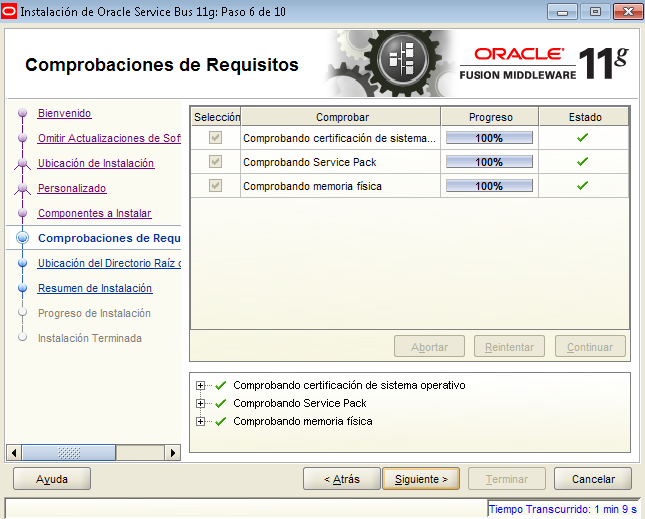Select Comprobaciones de Requisitos current step
This screenshot has width=645, height=519.
click(x=109, y=238)
